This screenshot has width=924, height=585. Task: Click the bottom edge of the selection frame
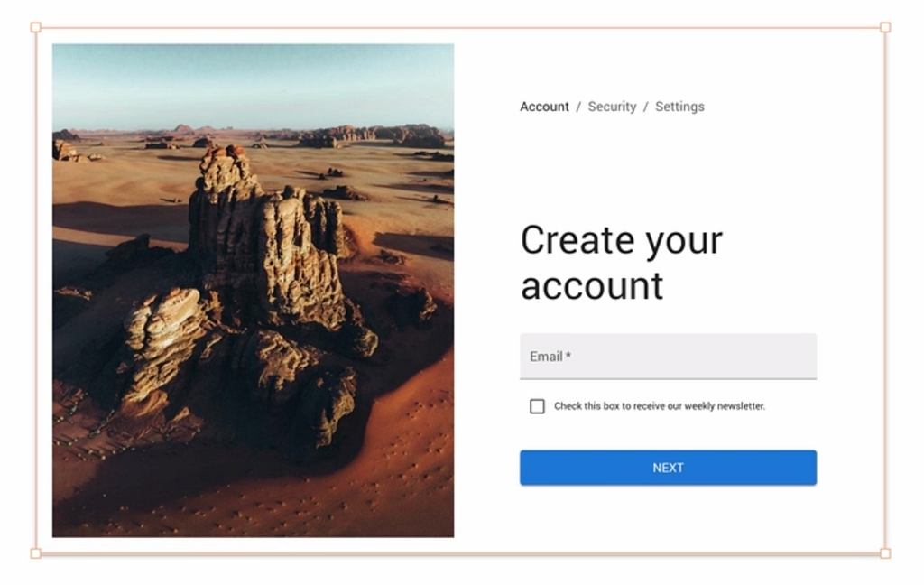(x=460, y=553)
